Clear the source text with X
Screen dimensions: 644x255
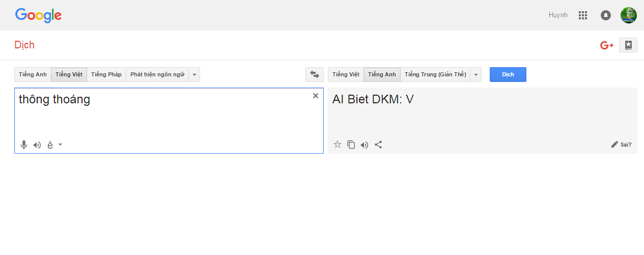point(316,96)
